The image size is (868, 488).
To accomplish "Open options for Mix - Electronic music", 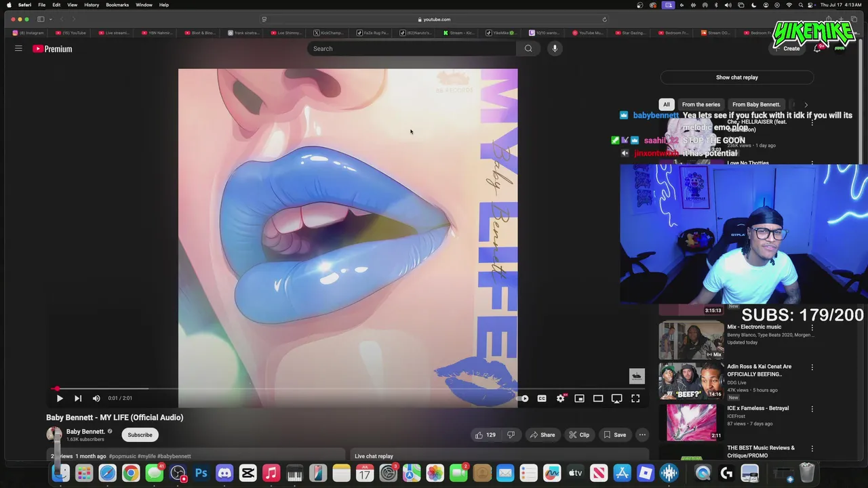I will [812, 327].
